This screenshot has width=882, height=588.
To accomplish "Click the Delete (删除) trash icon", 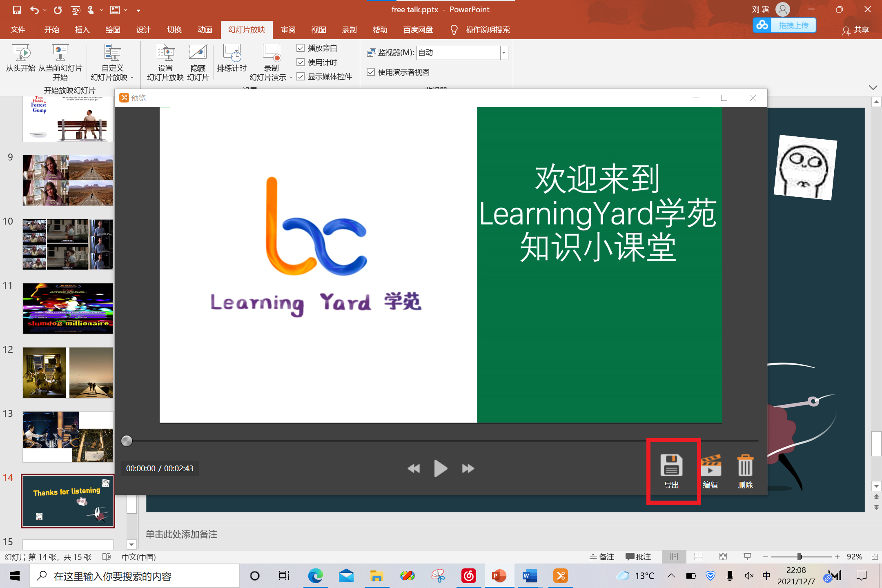I will [x=745, y=466].
